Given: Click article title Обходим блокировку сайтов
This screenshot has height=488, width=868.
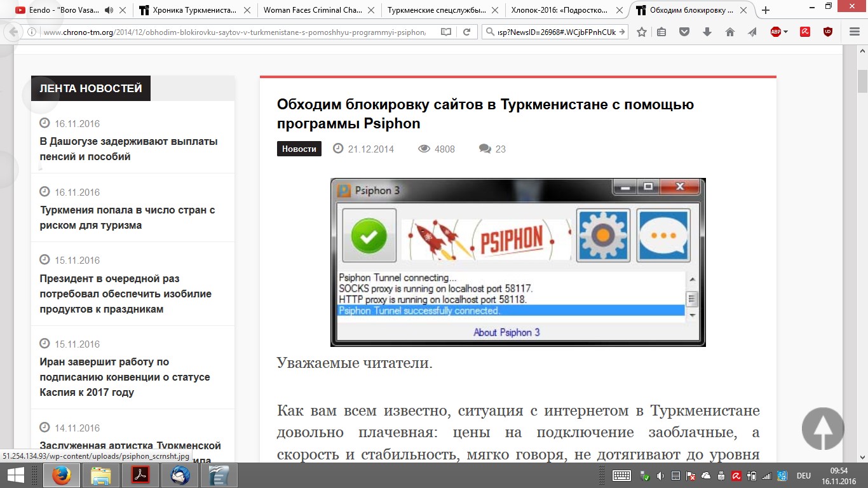Looking at the screenshot, I should tap(485, 114).
